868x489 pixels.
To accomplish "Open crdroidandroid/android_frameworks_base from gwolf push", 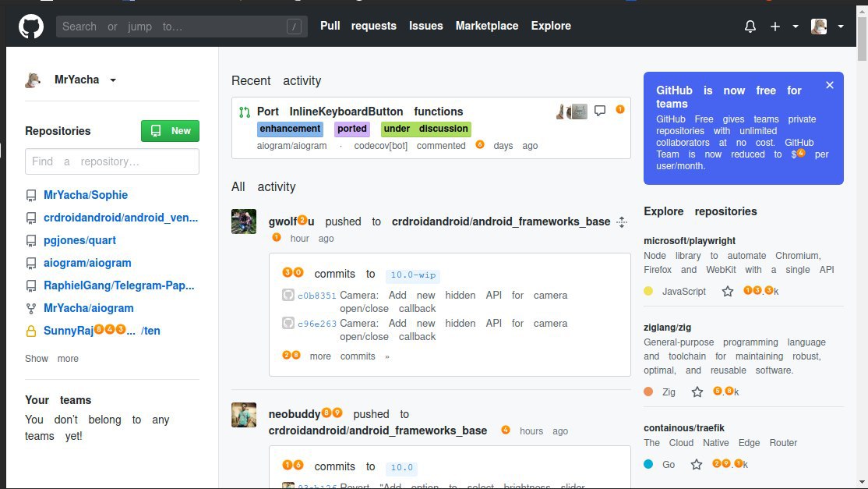I will [x=501, y=221].
